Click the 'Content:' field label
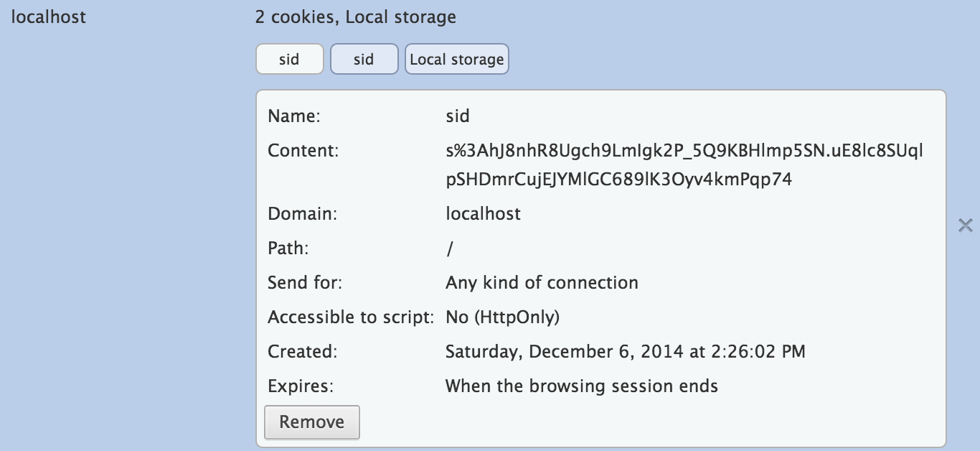 302,151
